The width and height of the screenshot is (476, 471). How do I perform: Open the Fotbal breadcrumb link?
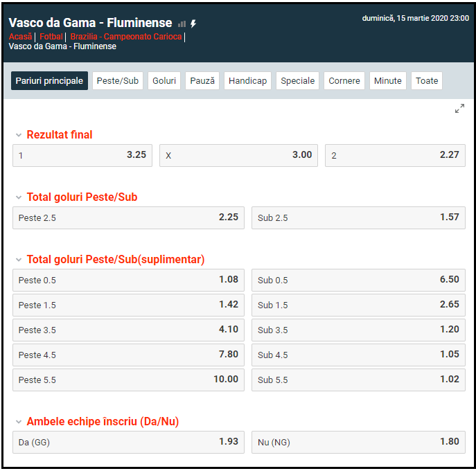pos(51,37)
